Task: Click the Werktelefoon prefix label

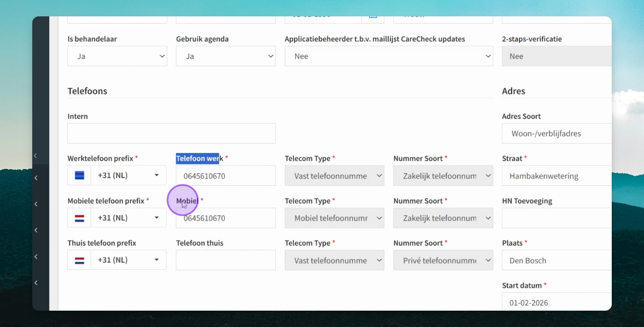Action: tap(100, 158)
